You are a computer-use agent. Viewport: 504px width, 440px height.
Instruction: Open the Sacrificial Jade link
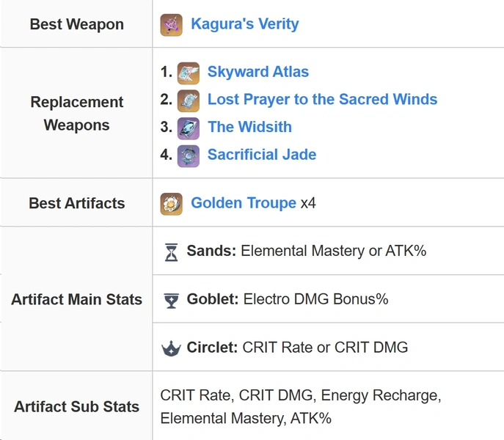pyautogui.click(x=262, y=155)
